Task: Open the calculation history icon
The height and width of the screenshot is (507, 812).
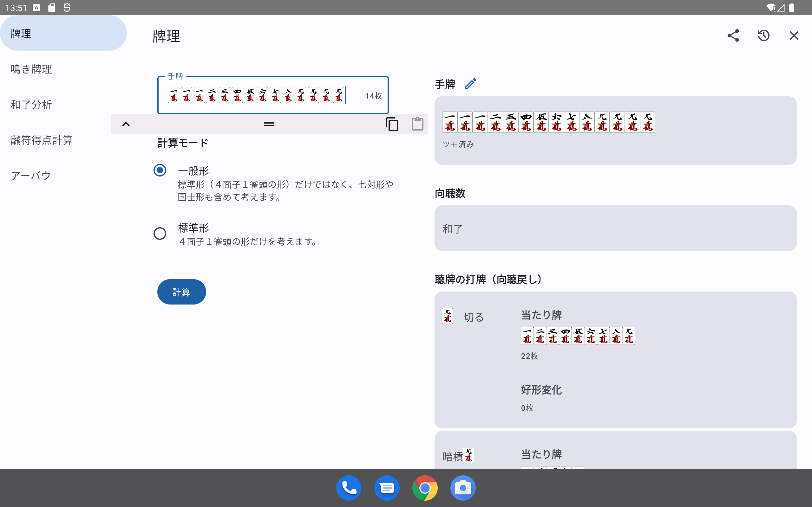Action: 763,35
